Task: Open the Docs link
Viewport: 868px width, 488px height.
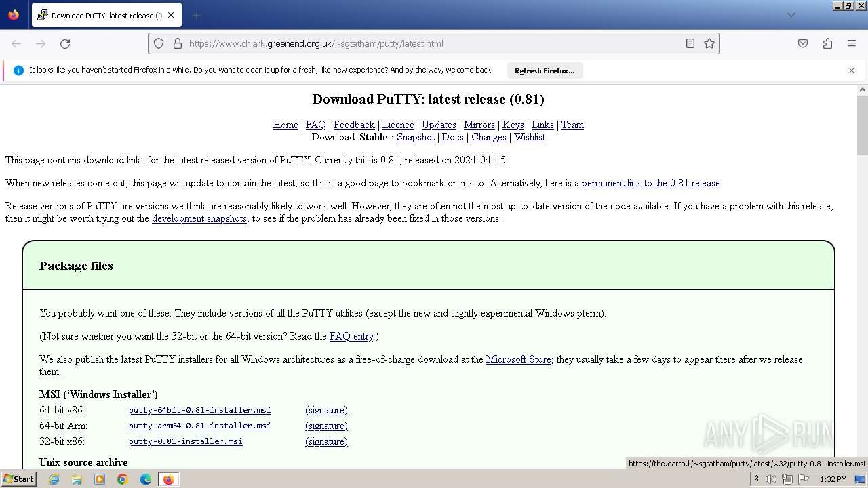Action: 453,137
